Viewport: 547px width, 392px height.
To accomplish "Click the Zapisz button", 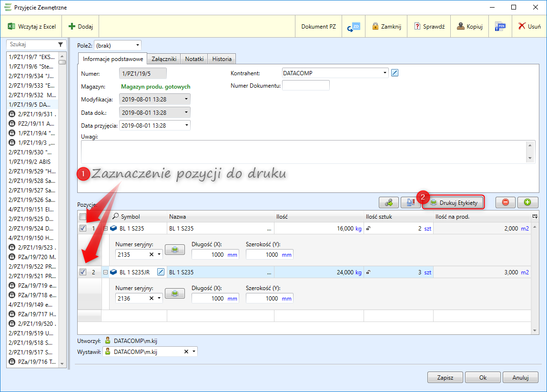I will (446, 377).
